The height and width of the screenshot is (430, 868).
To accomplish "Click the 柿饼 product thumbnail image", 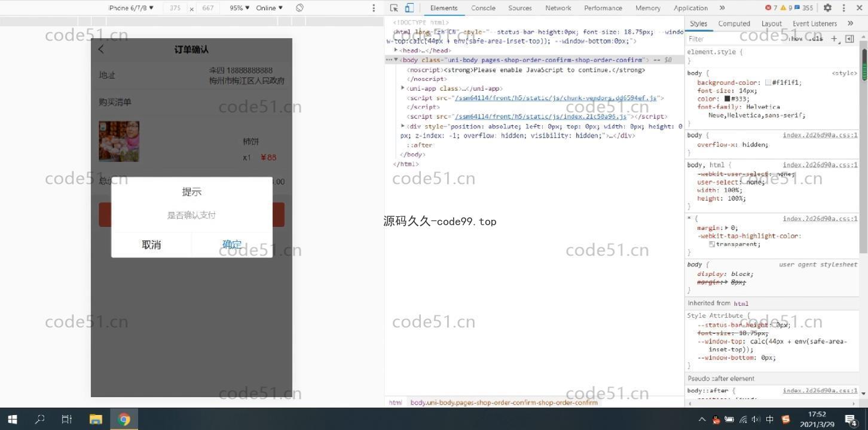I will coord(119,142).
